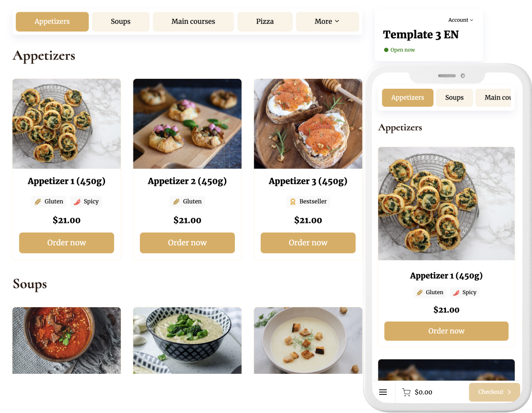Click the Gluten tag in mobile preview

pos(430,292)
